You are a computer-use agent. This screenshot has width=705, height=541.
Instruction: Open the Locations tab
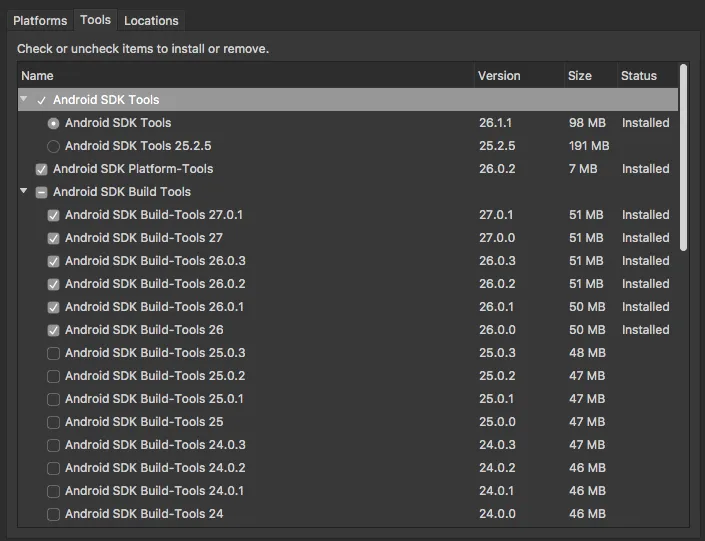tap(151, 21)
